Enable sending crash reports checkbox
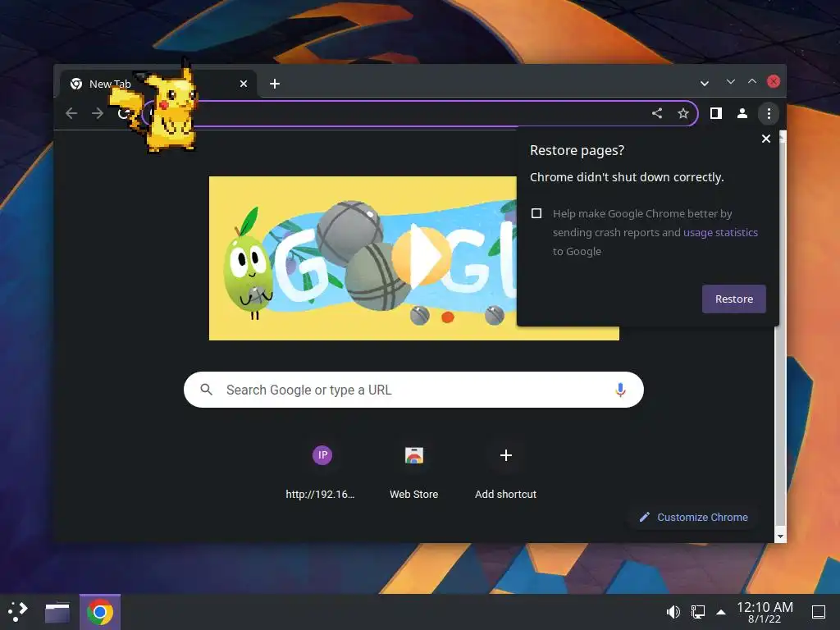840x630 pixels. click(536, 213)
